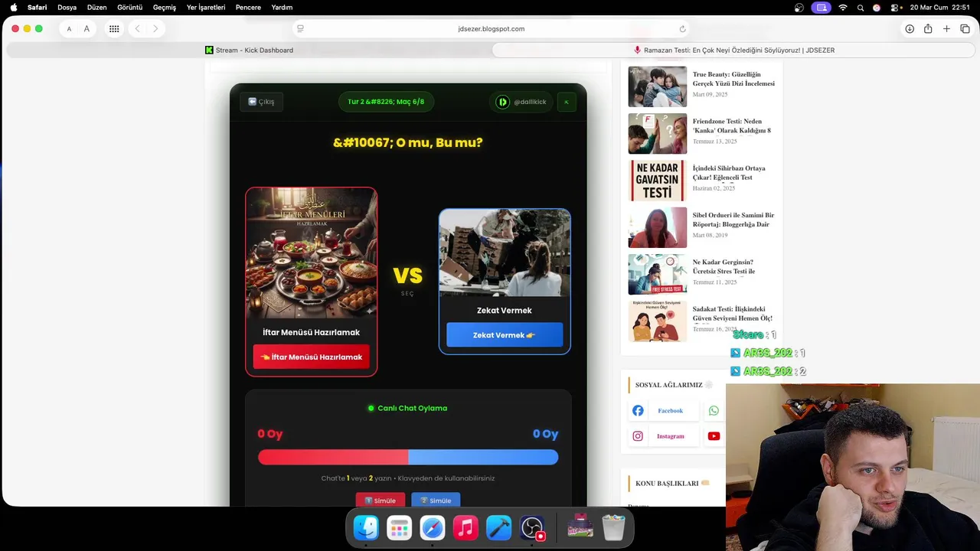Open Launchpad apps grid in the Dock
The width and height of the screenshot is (980, 551).
coord(399,528)
